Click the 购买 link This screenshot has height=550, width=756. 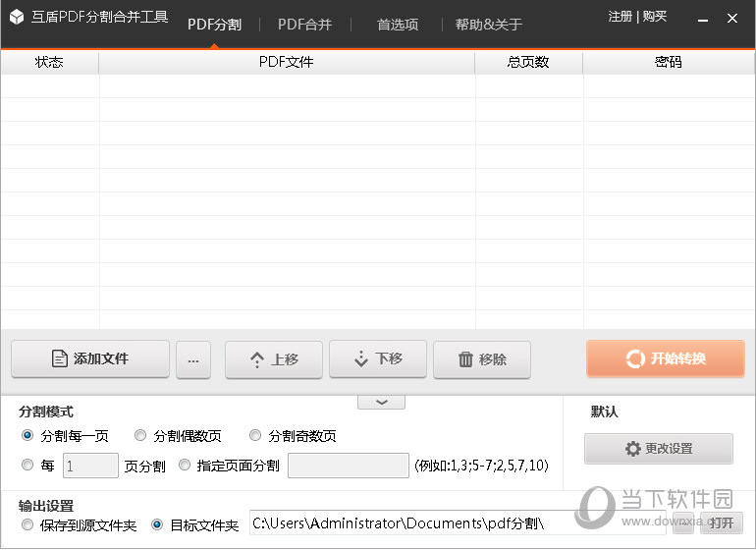[655, 17]
